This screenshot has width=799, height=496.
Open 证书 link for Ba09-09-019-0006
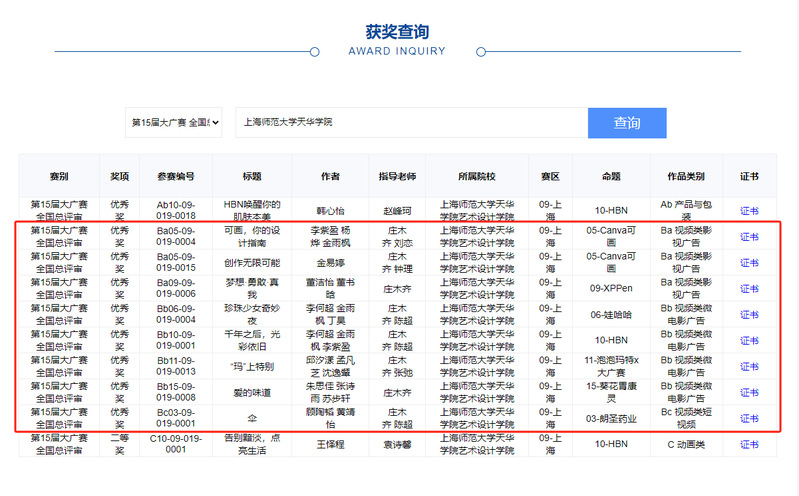(749, 289)
